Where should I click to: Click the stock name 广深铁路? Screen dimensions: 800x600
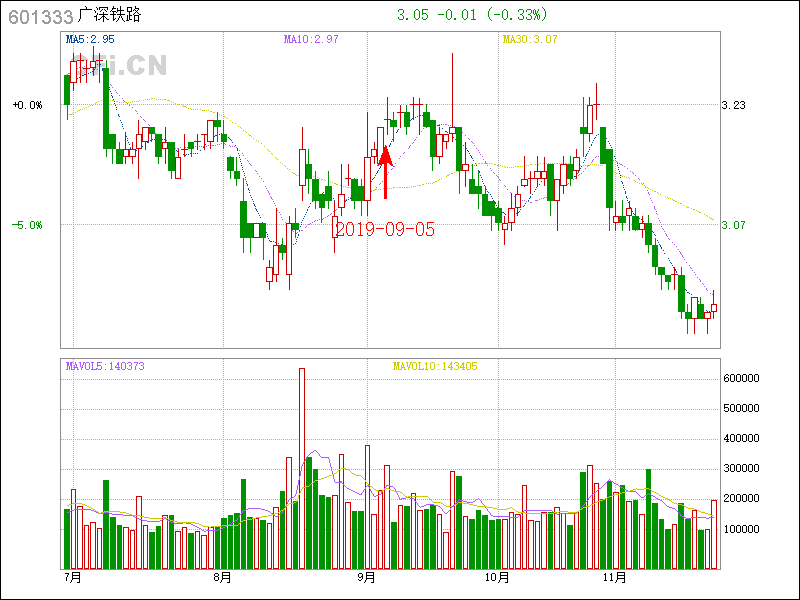110,16
